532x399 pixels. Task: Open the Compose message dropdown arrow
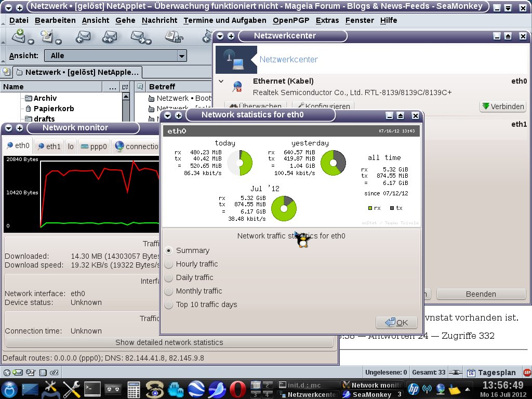pyautogui.click(x=58, y=42)
